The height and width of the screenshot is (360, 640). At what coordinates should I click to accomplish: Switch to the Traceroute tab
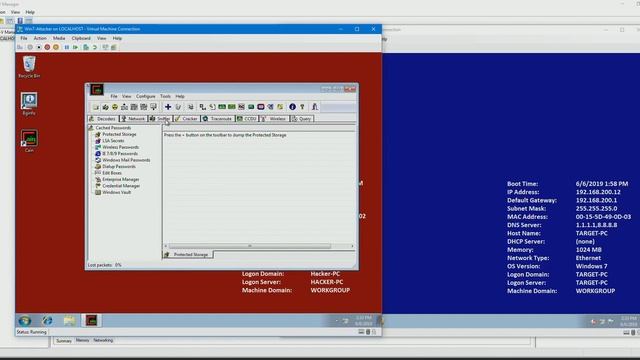tap(218, 119)
